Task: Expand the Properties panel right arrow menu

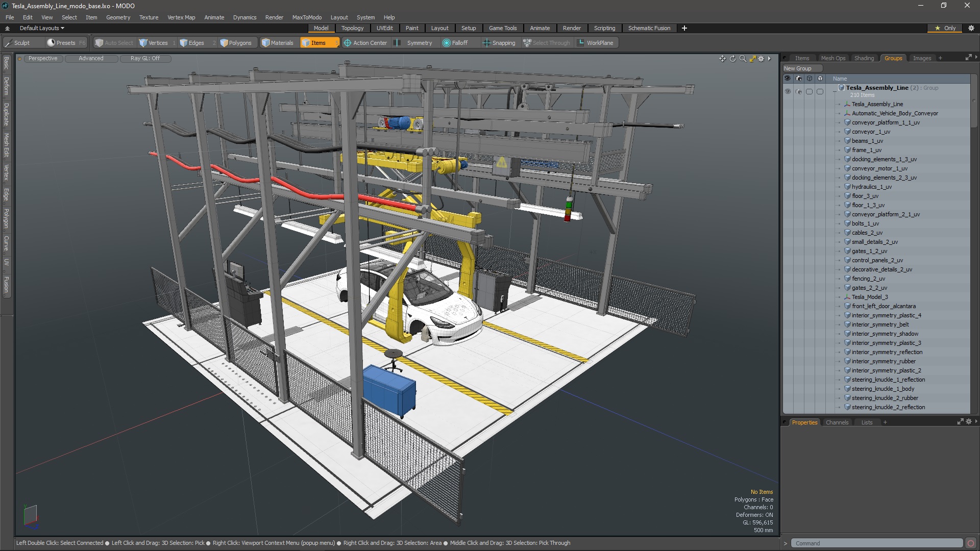Action: [x=976, y=421]
